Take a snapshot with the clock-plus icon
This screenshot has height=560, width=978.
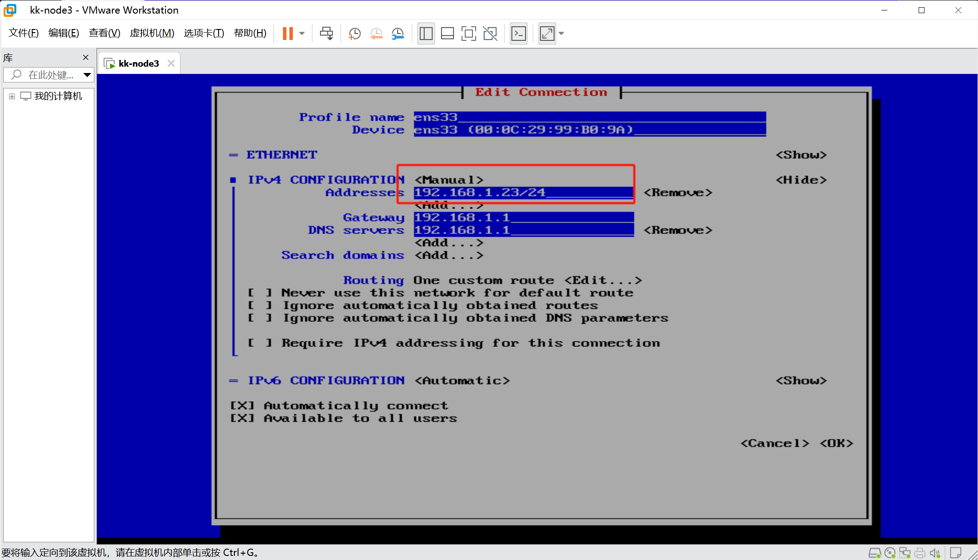coord(355,34)
